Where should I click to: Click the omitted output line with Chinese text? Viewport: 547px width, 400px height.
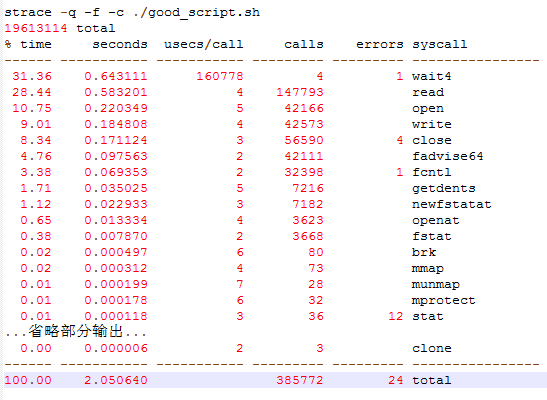tap(76, 332)
